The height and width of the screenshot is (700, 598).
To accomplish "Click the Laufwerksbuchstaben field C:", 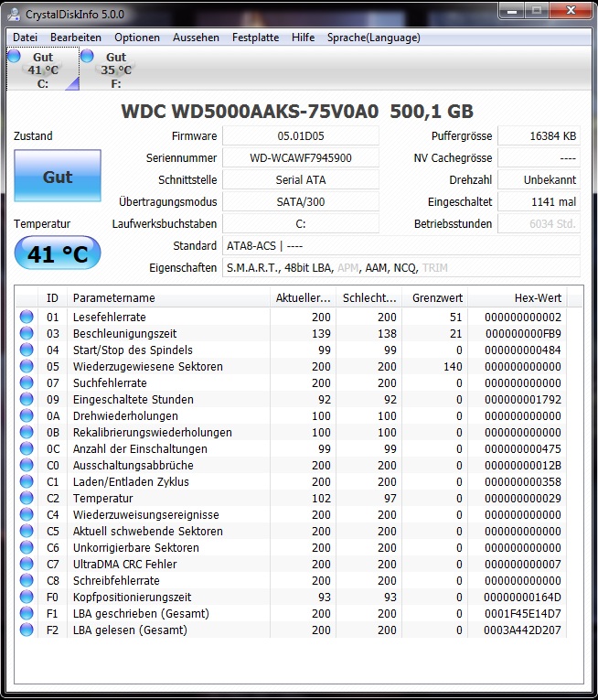I will coord(301,223).
